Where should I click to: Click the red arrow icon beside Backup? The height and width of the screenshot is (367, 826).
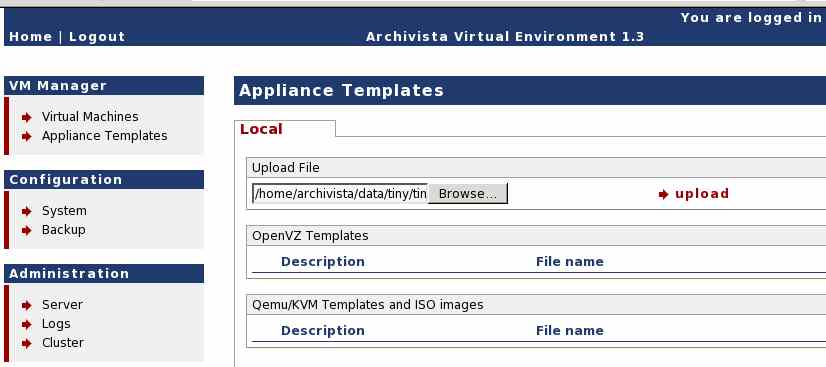tap(27, 231)
